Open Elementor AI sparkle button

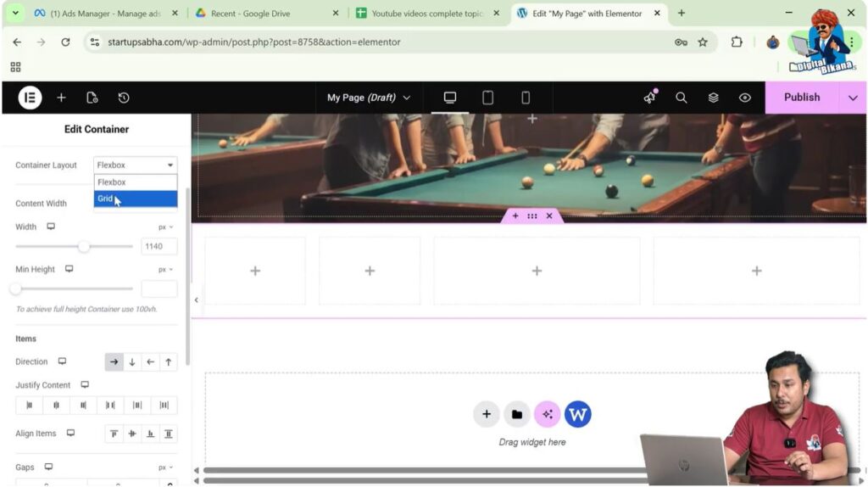pos(547,414)
